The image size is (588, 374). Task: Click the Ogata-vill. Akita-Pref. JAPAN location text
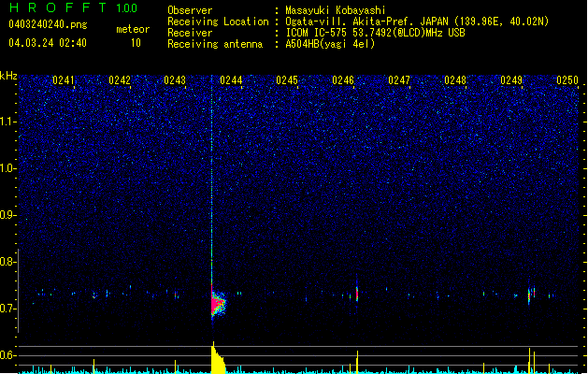coord(417,22)
